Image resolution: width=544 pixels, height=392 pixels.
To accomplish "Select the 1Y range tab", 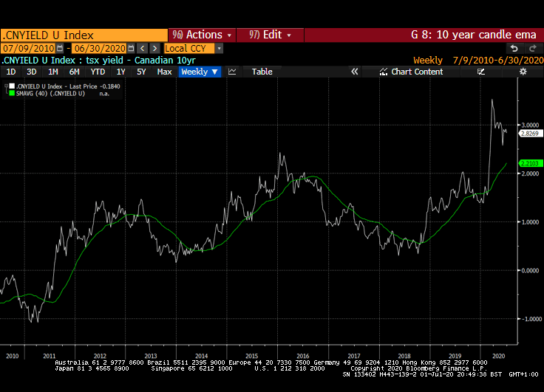I will pos(120,72).
